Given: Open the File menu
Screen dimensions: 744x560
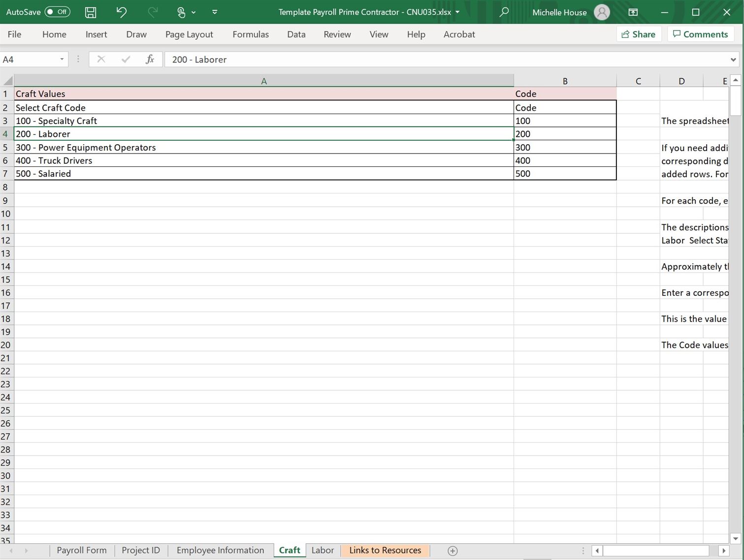Looking at the screenshot, I should point(14,34).
